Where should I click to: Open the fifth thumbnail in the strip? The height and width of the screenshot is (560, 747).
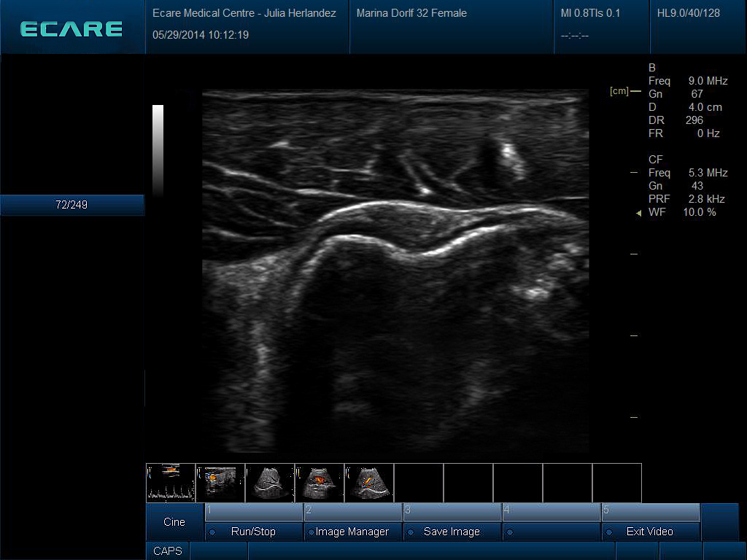(368, 483)
